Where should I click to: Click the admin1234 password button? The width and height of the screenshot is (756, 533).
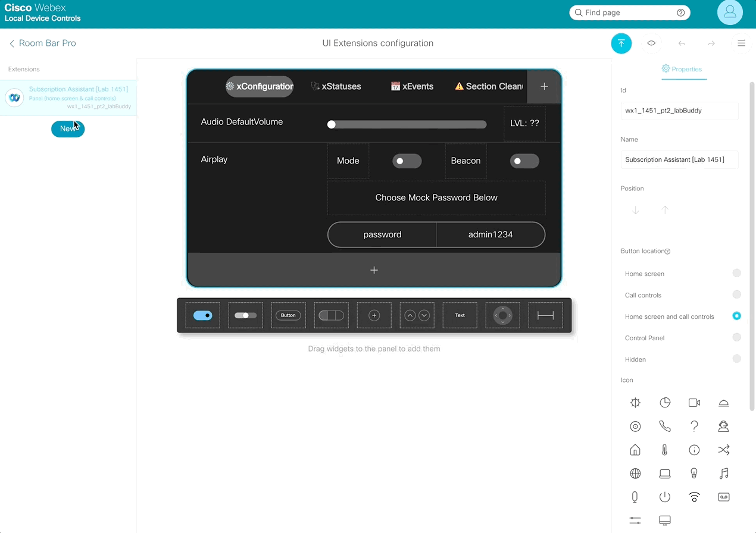(x=490, y=234)
